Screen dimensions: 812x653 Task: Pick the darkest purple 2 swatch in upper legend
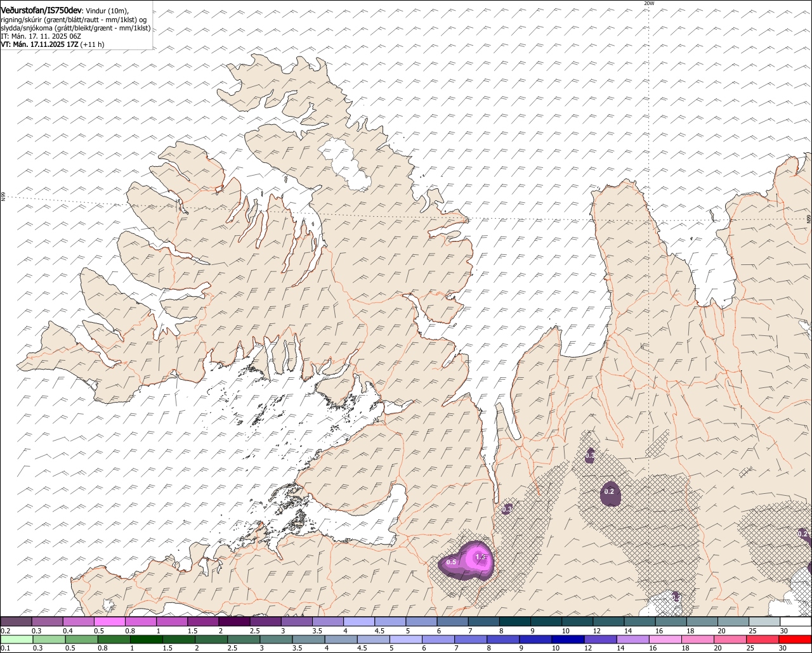tap(234, 621)
